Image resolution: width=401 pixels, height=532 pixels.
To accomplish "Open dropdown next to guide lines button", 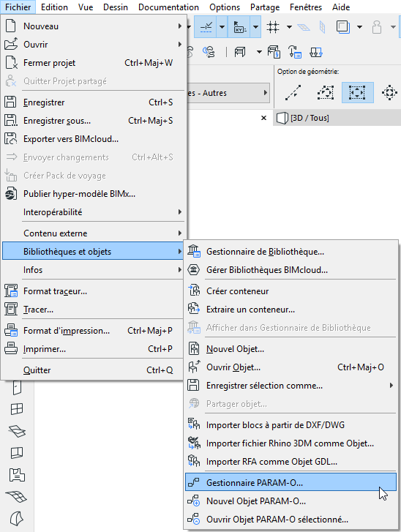I will (222, 27).
